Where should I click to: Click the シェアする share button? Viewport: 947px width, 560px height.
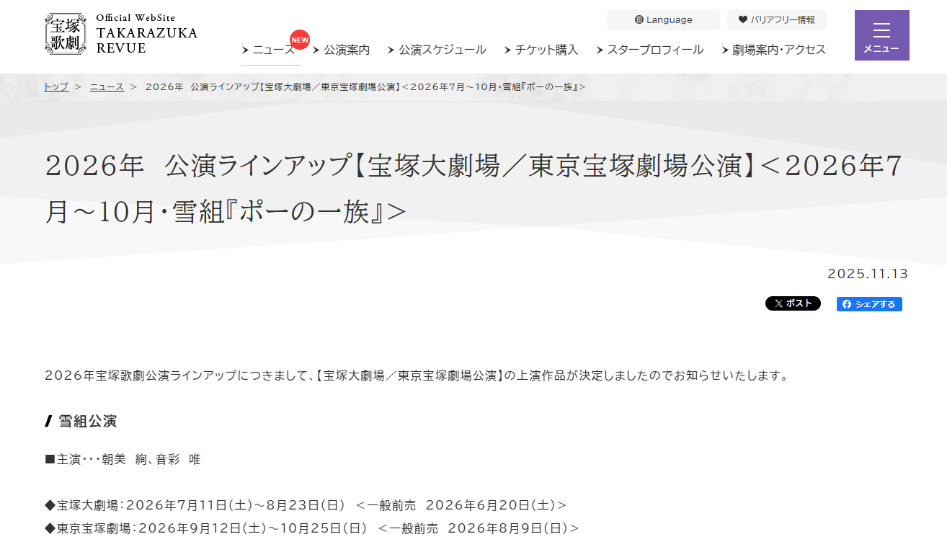[x=869, y=303]
